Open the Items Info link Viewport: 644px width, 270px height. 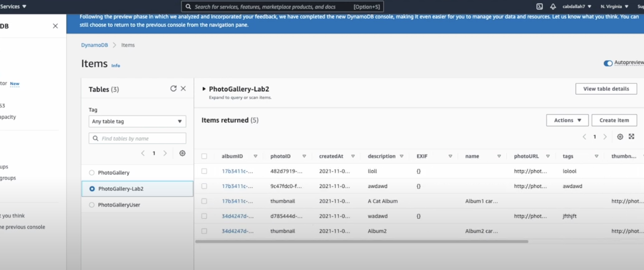[116, 66]
